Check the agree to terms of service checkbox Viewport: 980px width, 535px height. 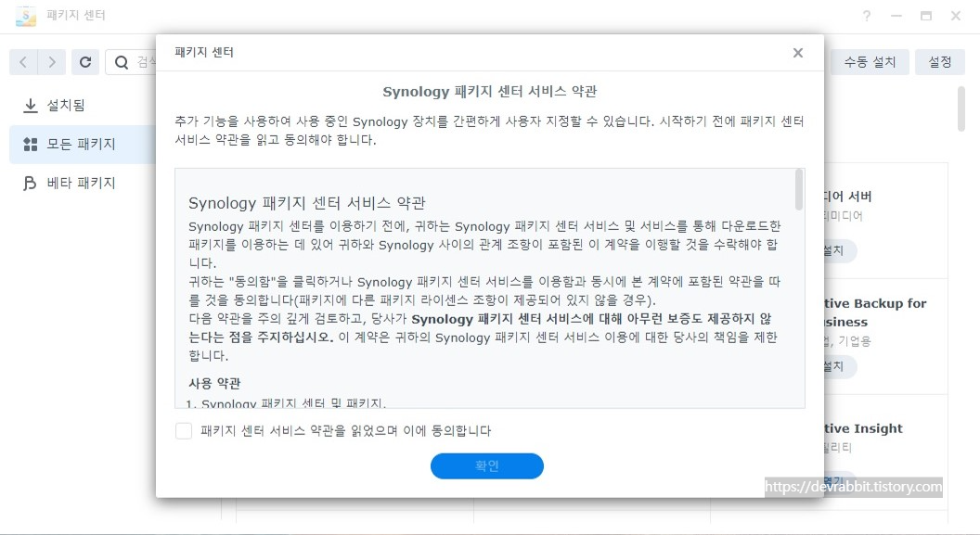184,431
